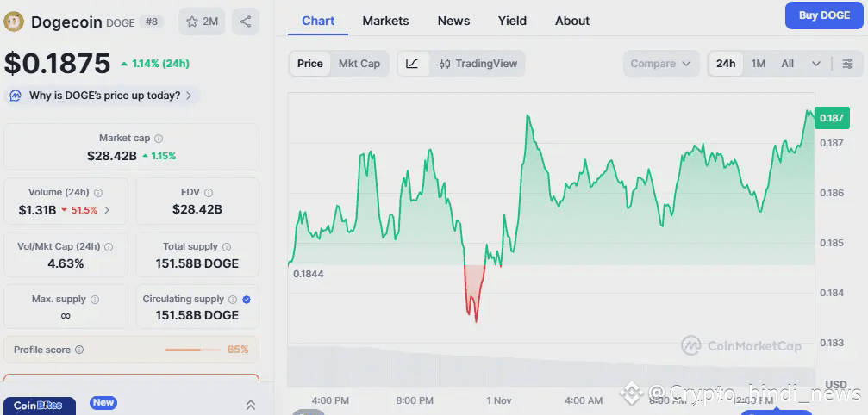The height and width of the screenshot is (415, 868).
Task: Click Max. supply info icon
Action: 95,300
